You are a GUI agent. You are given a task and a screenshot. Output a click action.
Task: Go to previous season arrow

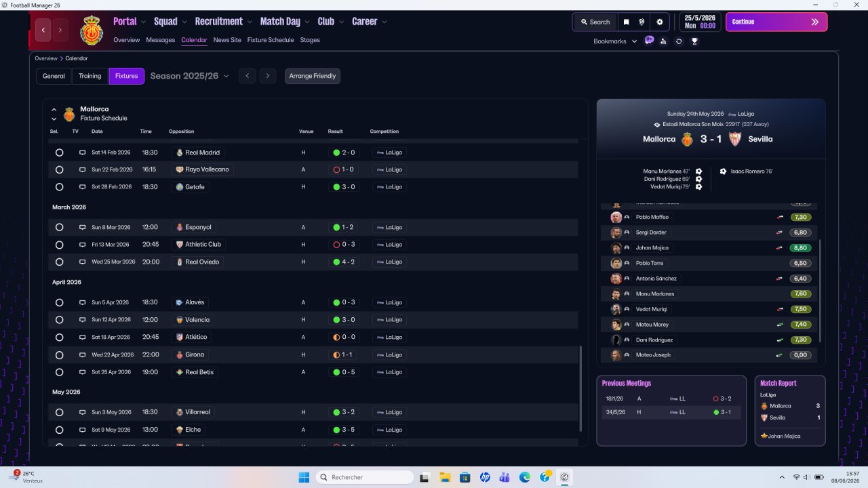point(248,76)
